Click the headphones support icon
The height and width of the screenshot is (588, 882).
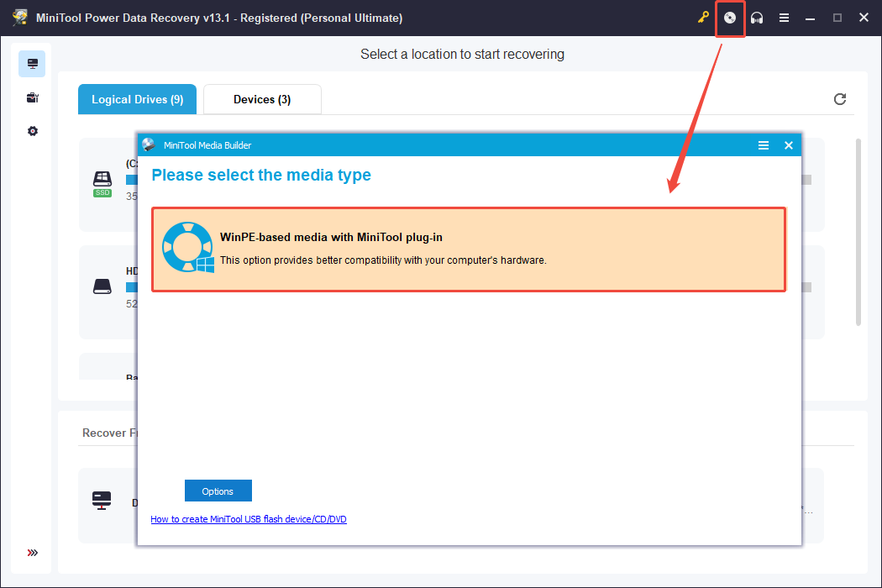click(x=757, y=18)
